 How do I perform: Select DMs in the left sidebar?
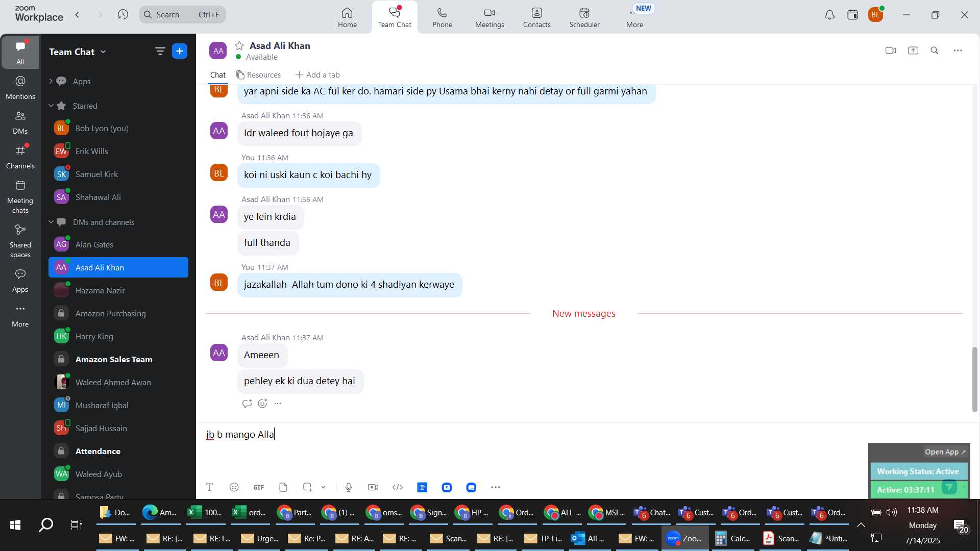coord(20,122)
